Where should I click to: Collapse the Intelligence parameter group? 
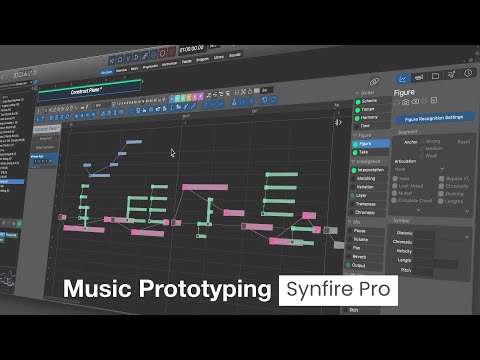[x=354, y=162]
